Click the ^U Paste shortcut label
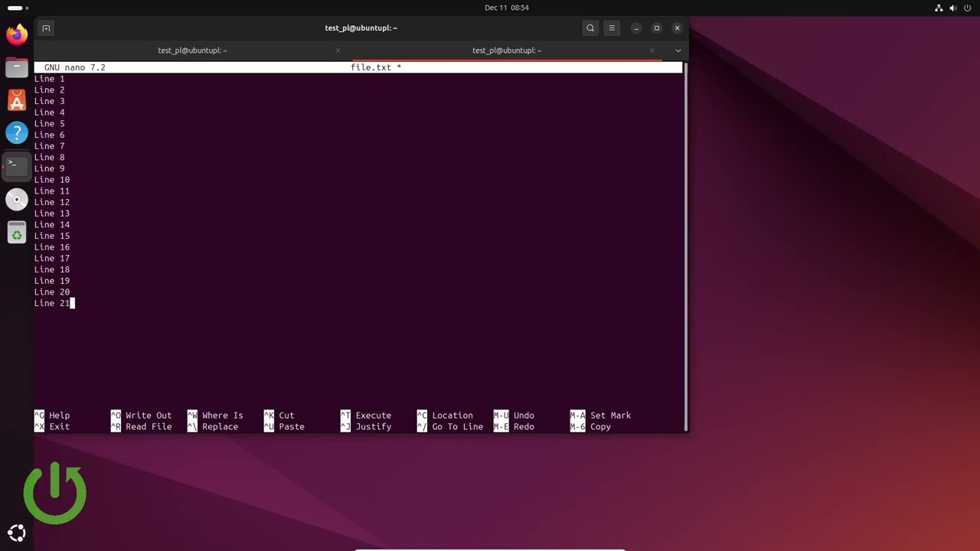 tap(284, 427)
